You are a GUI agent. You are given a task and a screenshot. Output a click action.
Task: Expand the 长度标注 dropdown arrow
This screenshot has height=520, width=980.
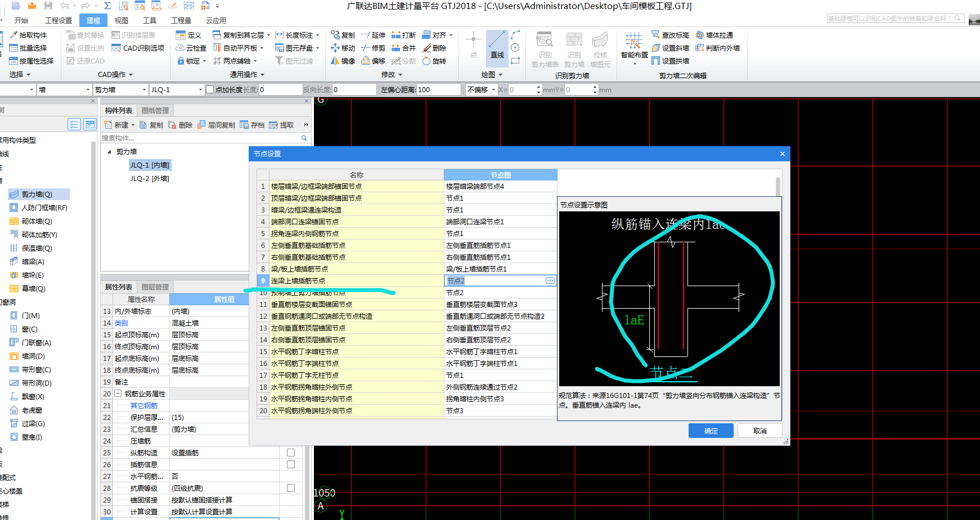(317, 35)
